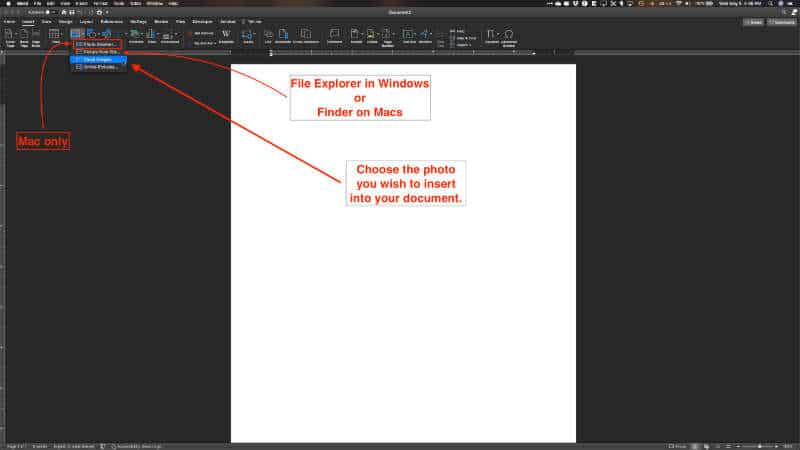Image resolution: width=800 pixels, height=450 pixels.
Task: Click the Spotlight search icon in menu bar
Action: [771, 3]
